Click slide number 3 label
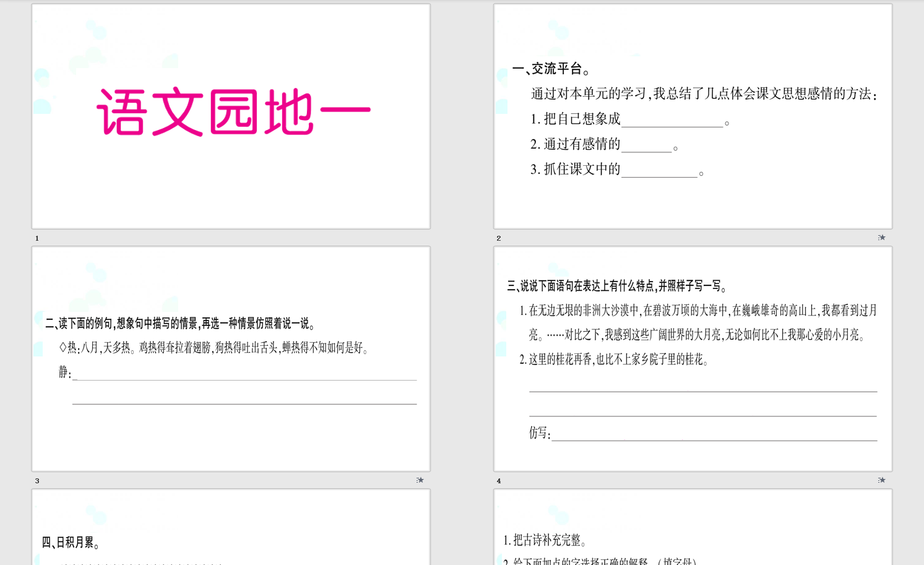Screen dimensions: 924x565 (37, 481)
